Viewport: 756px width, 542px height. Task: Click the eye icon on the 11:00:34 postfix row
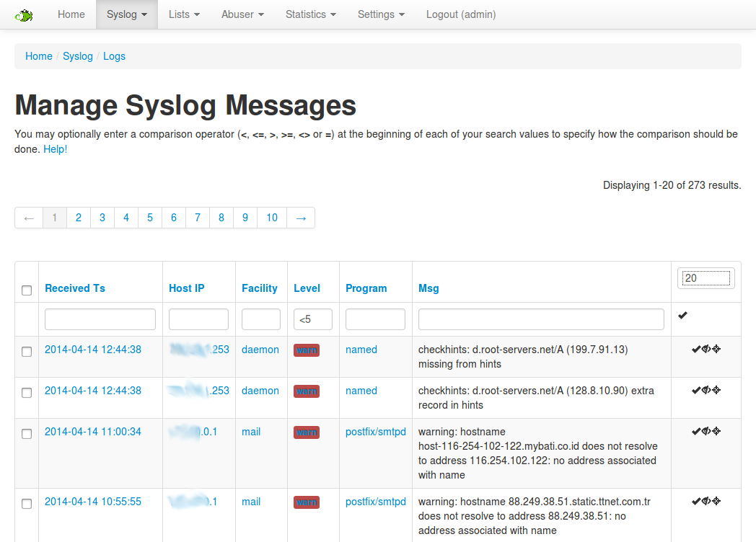tap(705, 431)
